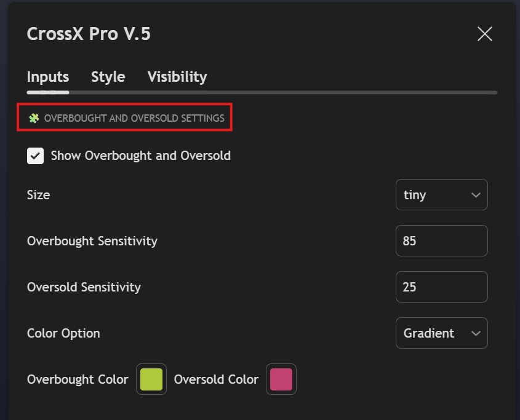520x420 pixels.
Task: Switch to the Inputs tab
Action: point(48,77)
